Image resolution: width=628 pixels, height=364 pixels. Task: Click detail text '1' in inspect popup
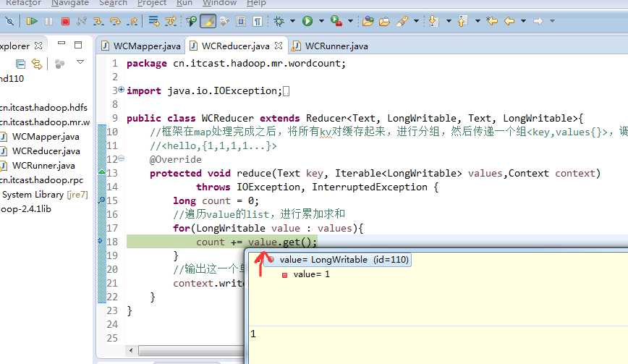click(253, 334)
